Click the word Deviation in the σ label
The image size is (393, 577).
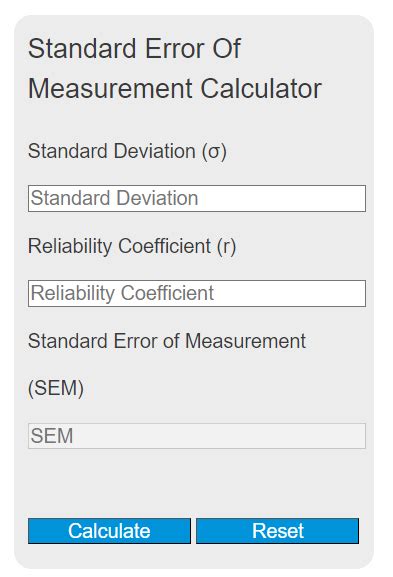tap(155, 151)
